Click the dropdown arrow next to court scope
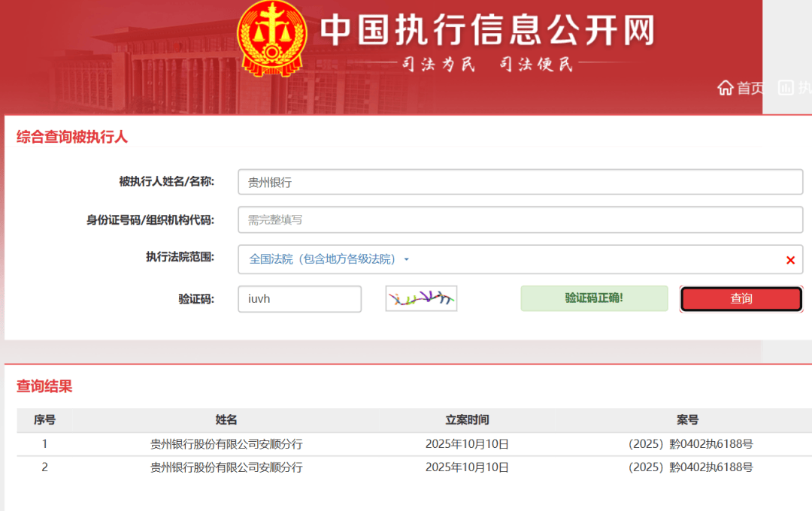 click(406, 259)
